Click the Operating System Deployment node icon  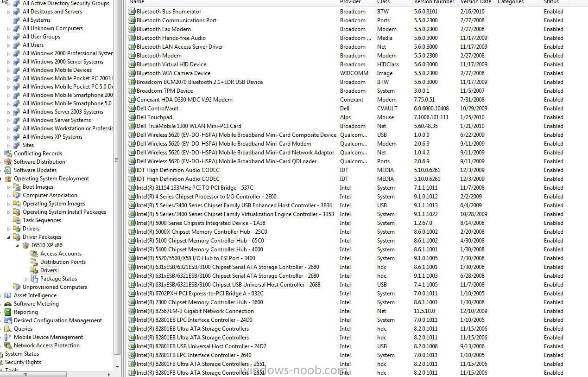(8, 179)
